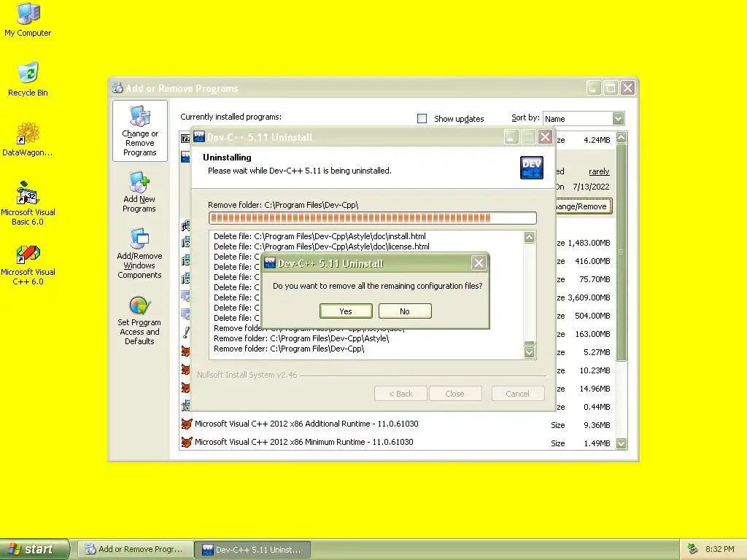Open My Computer desktop icon

pos(28,20)
